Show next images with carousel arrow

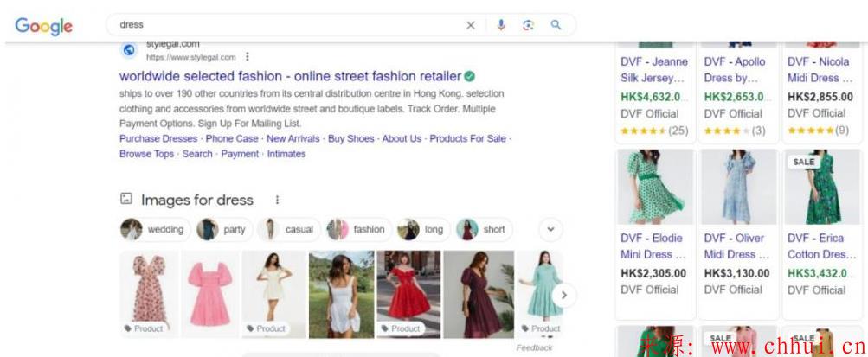pos(563,295)
